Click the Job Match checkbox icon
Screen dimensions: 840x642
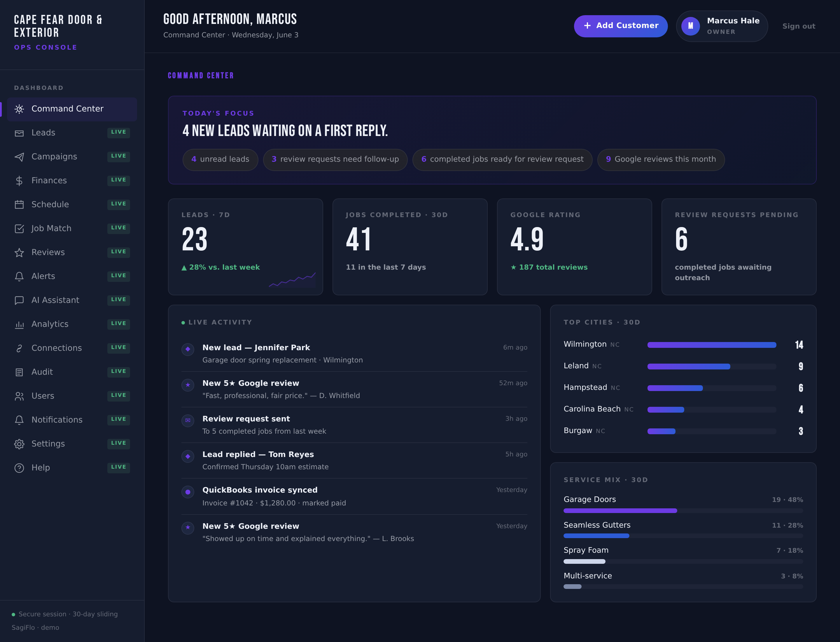click(x=19, y=228)
